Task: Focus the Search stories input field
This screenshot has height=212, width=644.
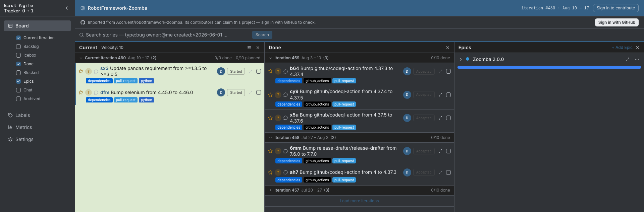Action: [x=167, y=35]
